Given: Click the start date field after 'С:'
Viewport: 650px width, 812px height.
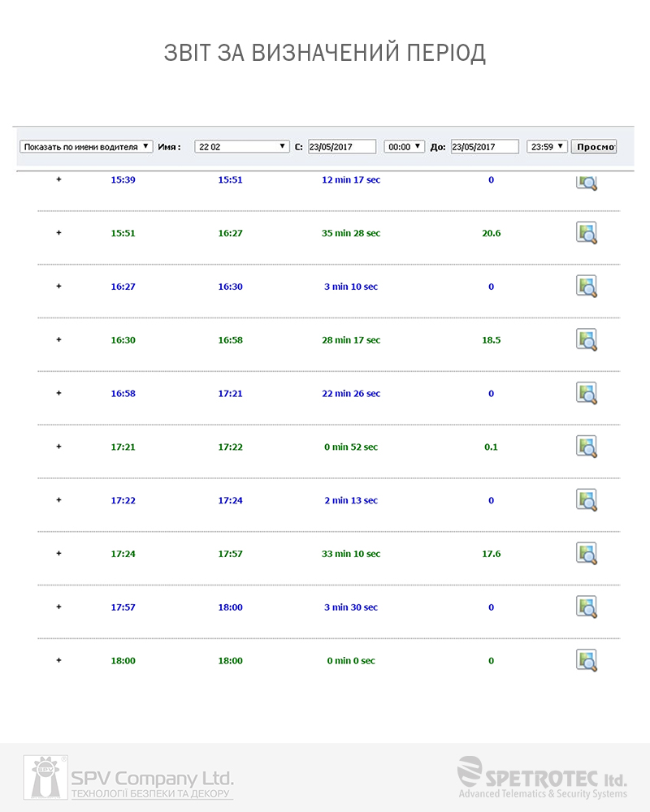Looking at the screenshot, I should click(x=342, y=147).
